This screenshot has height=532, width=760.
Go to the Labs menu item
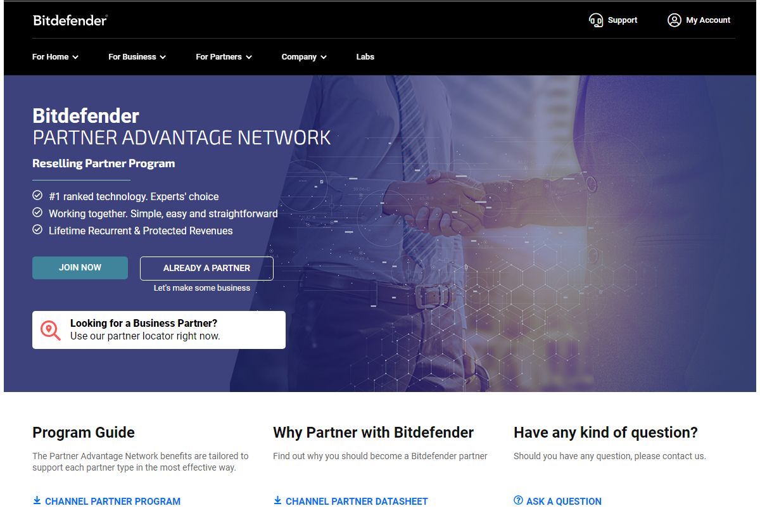[365, 57]
